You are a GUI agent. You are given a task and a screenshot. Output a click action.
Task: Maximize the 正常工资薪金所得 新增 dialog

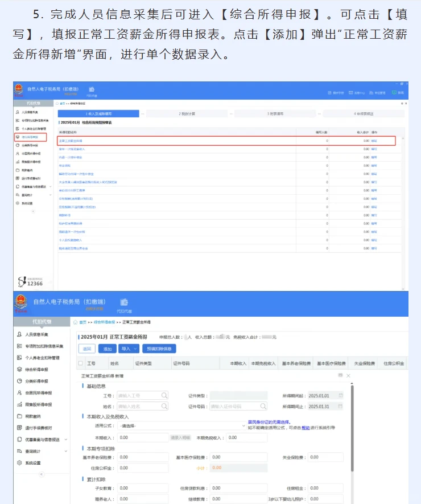pyautogui.click(x=340, y=375)
